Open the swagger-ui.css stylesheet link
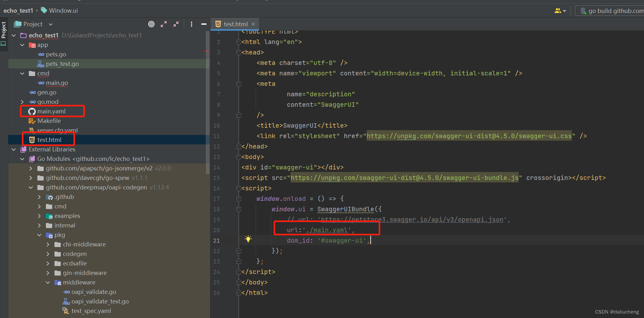The width and height of the screenshot is (644, 318). (x=469, y=136)
